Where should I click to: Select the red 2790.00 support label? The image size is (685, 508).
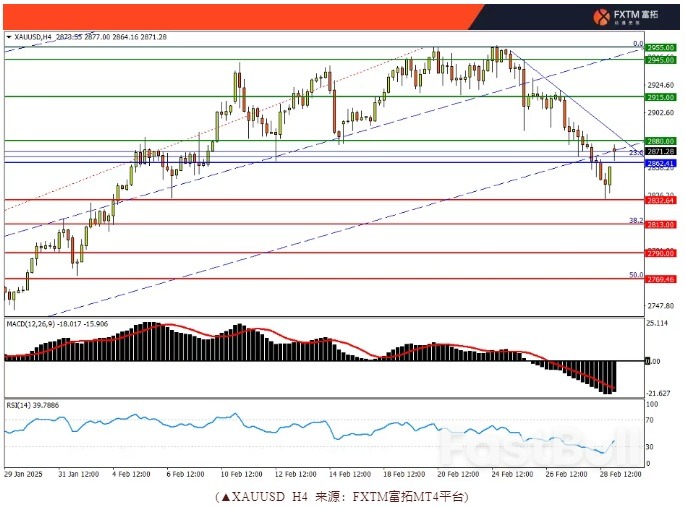(x=659, y=254)
